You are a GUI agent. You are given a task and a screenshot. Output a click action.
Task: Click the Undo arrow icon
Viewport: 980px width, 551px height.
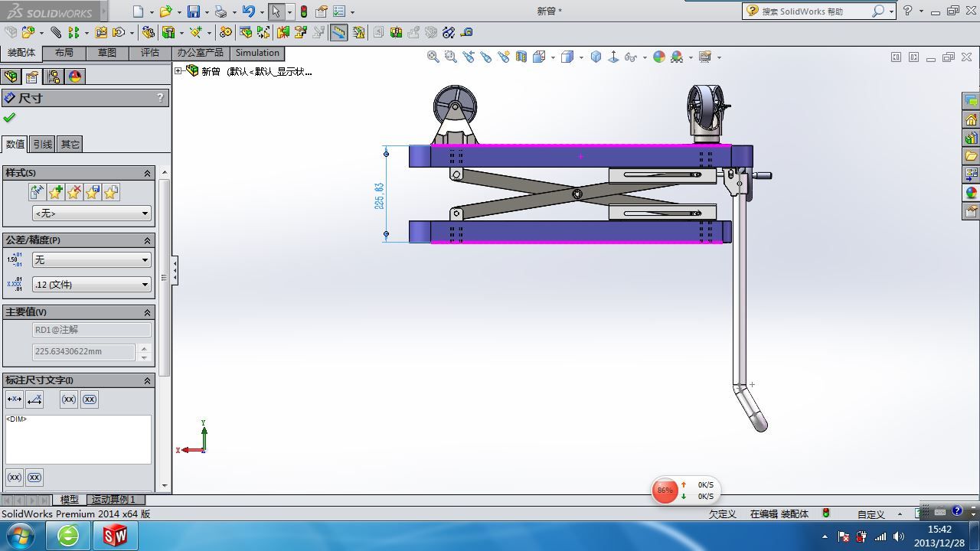pos(248,11)
